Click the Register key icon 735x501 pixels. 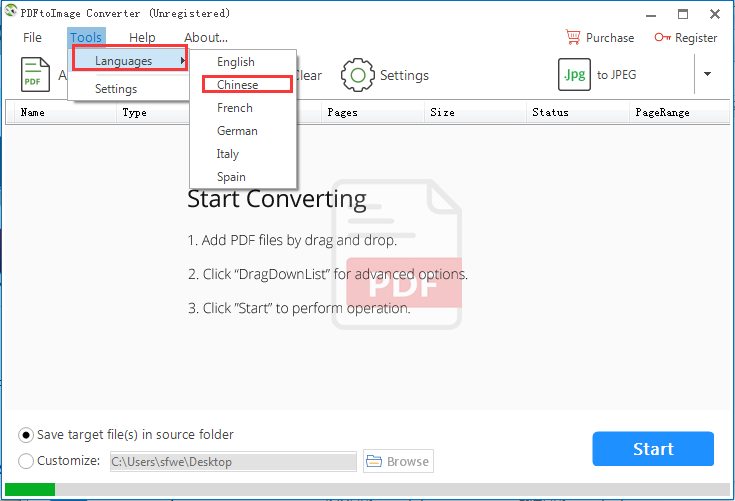[662, 37]
